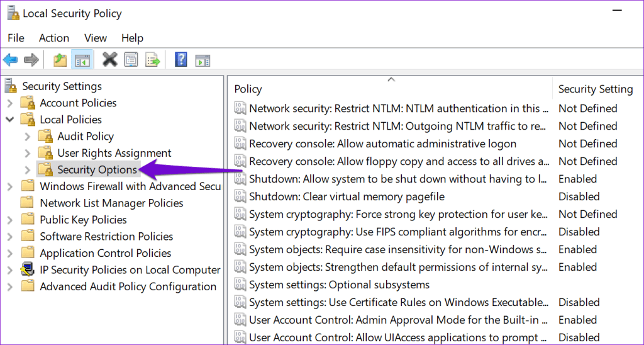Expand the Account Policies node

pos(9,103)
